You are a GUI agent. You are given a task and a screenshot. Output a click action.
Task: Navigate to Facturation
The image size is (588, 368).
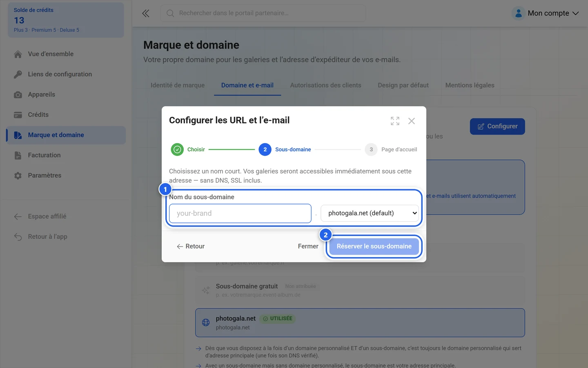pos(66,155)
